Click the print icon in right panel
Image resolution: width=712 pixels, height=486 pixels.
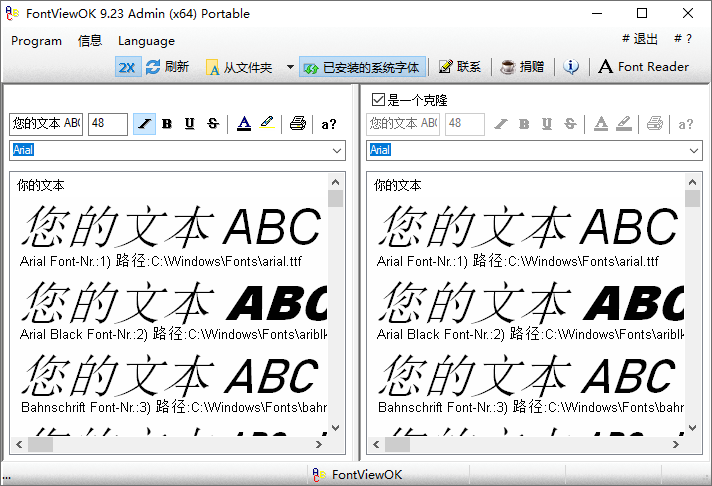654,124
